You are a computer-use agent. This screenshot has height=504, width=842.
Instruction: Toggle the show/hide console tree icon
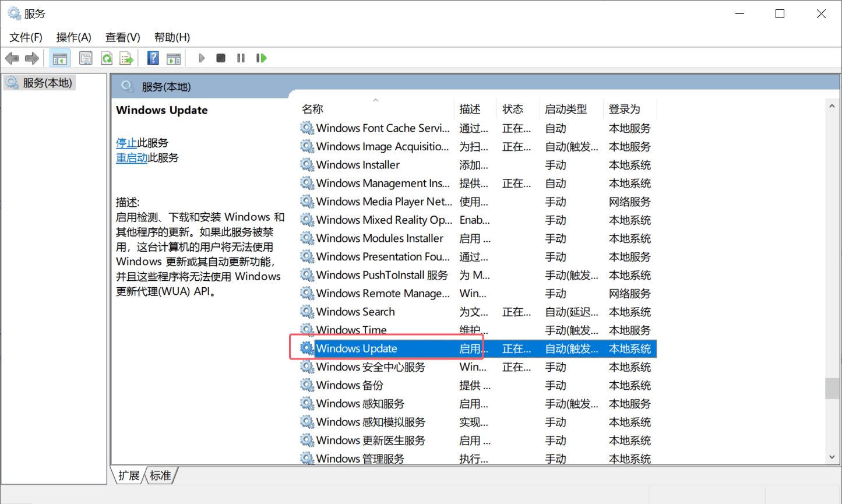tap(60, 58)
